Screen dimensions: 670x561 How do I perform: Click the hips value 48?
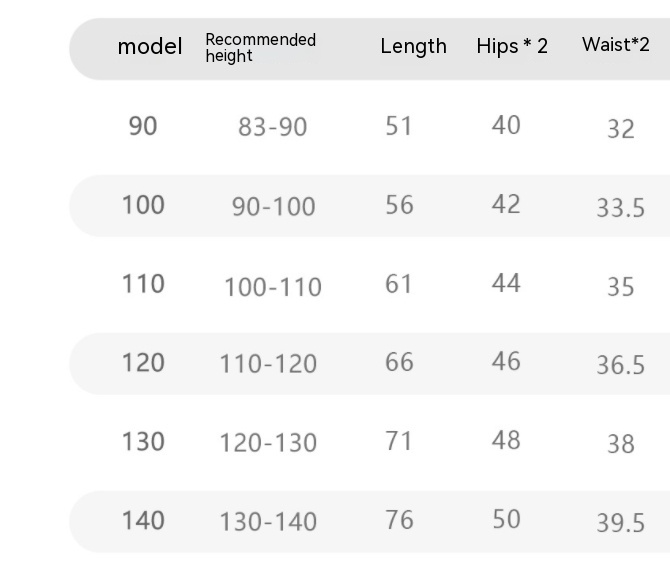pos(506,440)
